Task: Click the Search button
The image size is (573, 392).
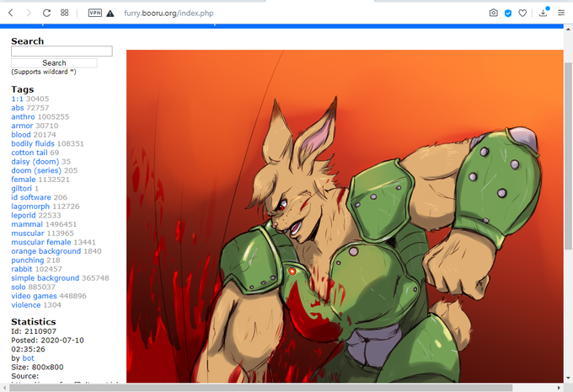Action: click(54, 63)
